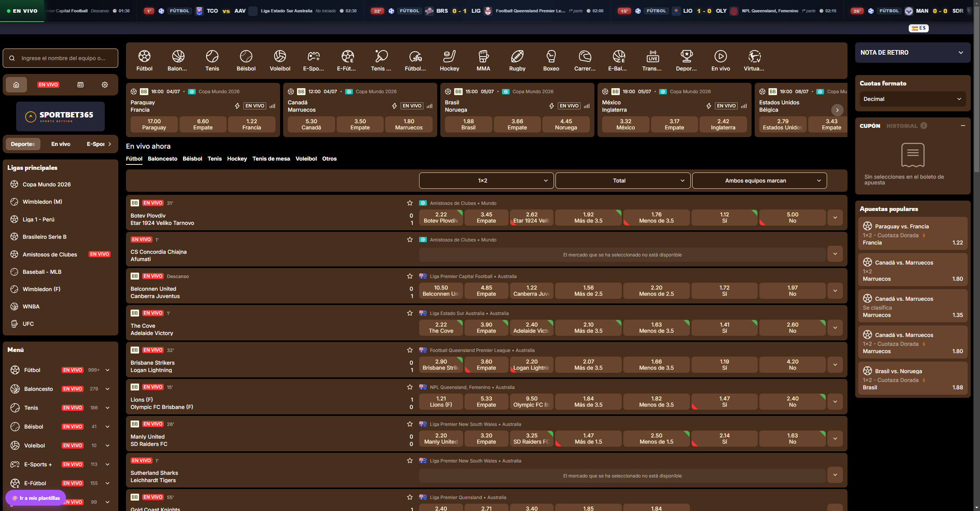Viewport: 980px width, 511px height.
Task: Open the Fútbol sport icon
Action: (x=144, y=56)
